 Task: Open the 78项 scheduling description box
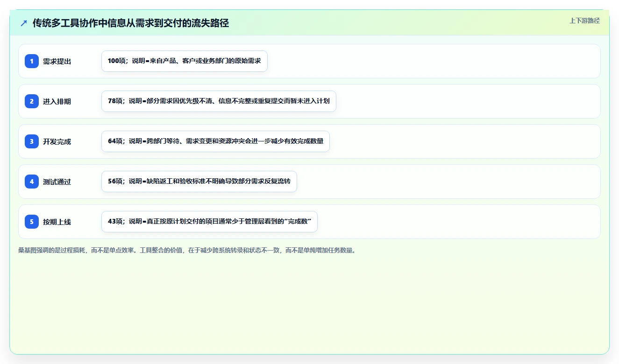(x=219, y=101)
